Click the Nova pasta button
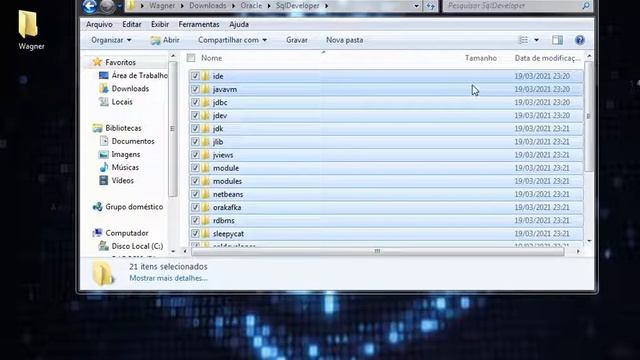 344,40
